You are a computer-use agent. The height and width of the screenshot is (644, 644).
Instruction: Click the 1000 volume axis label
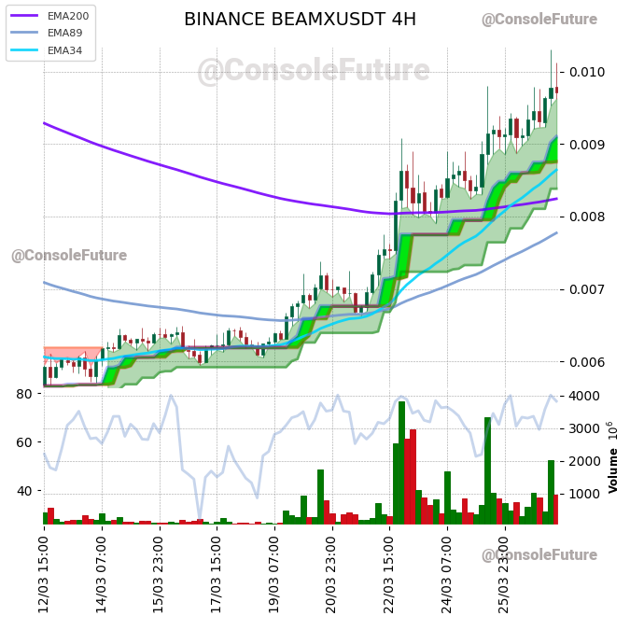585,494
